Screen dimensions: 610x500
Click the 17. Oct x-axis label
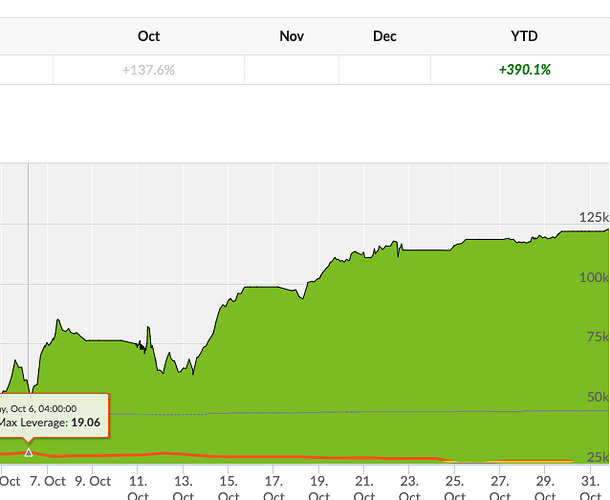tap(273, 489)
